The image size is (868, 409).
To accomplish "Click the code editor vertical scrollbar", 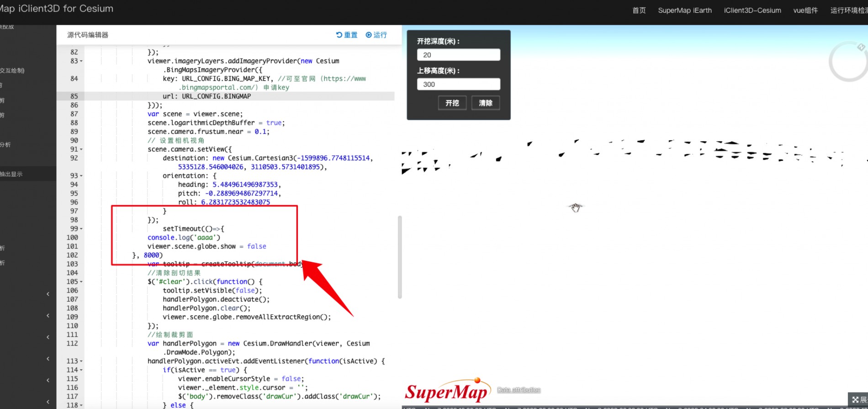I will coord(400,257).
